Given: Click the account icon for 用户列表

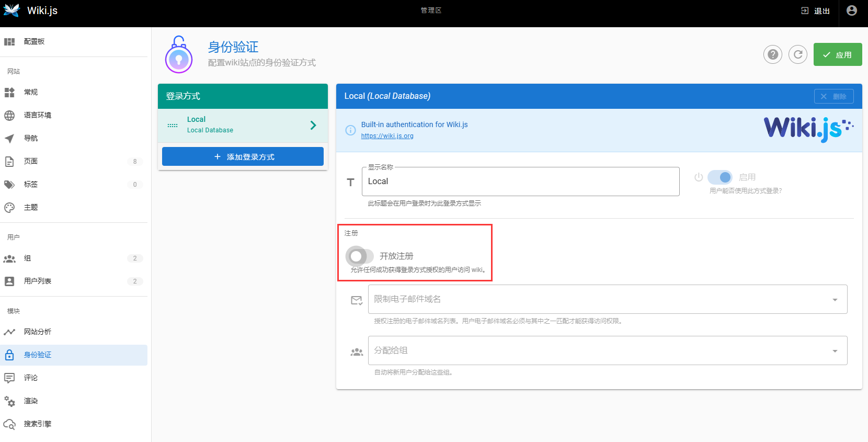Looking at the screenshot, I should [x=9, y=281].
